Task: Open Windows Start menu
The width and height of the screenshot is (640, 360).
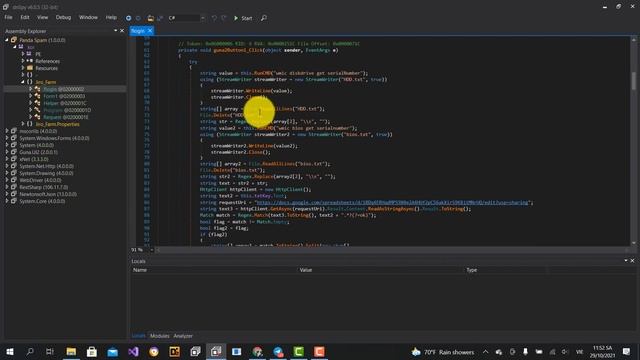Action: [x=9, y=351]
